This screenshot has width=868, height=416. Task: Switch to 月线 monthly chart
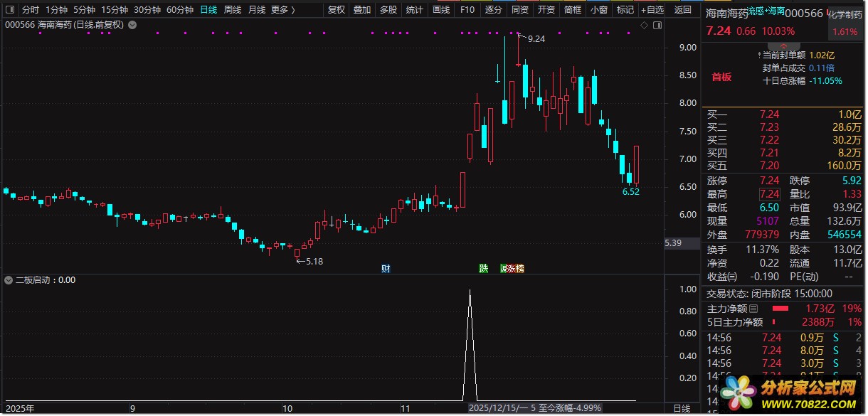[x=256, y=10]
